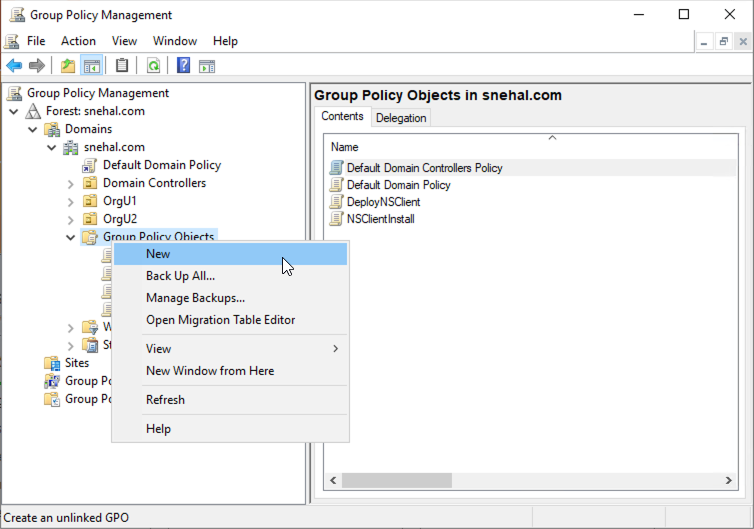Toggle Show/Hide Console Tree icon
Image resolution: width=754 pixels, height=529 pixels.
point(91,66)
